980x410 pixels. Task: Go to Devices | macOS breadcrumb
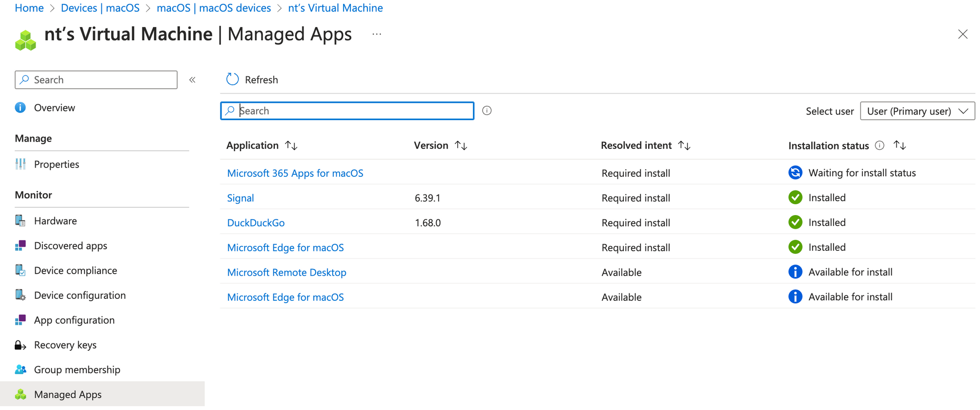100,8
